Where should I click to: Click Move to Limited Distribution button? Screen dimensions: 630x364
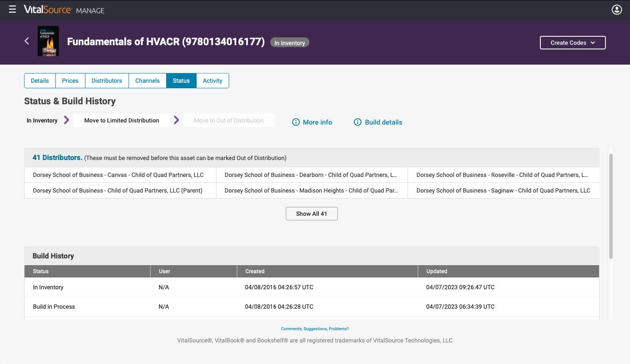point(122,120)
